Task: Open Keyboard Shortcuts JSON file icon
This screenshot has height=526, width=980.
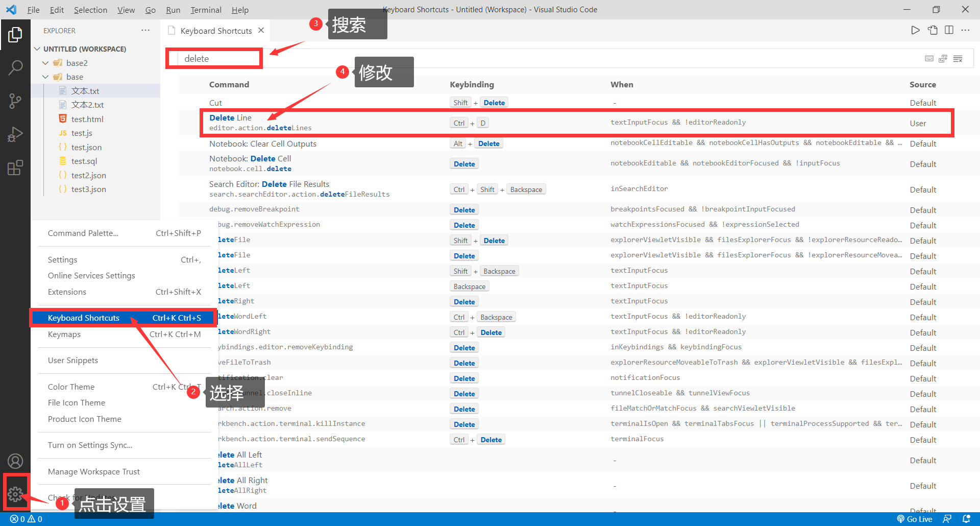Action: (933, 30)
